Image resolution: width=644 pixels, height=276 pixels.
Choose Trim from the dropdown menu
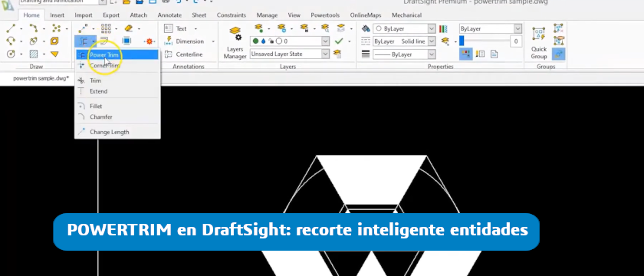point(117,80)
